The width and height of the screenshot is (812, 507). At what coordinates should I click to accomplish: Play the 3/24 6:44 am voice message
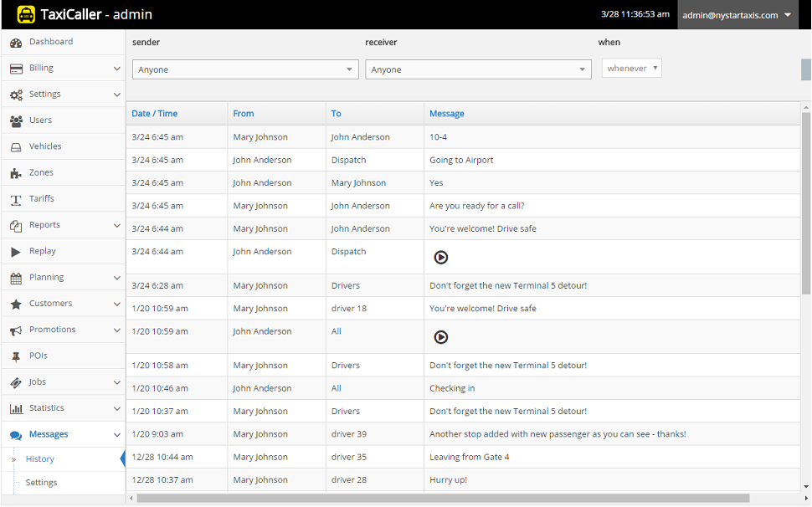point(441,258)
